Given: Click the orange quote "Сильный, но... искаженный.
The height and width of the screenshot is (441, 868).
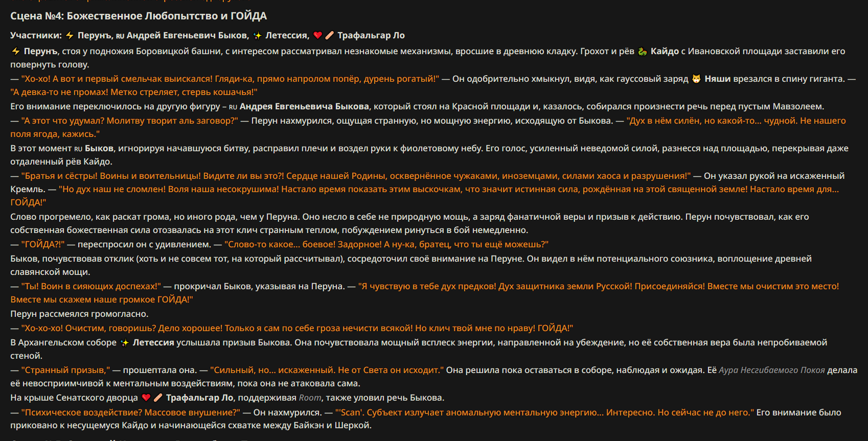Looking at the screenshot, I should [273, 370].
